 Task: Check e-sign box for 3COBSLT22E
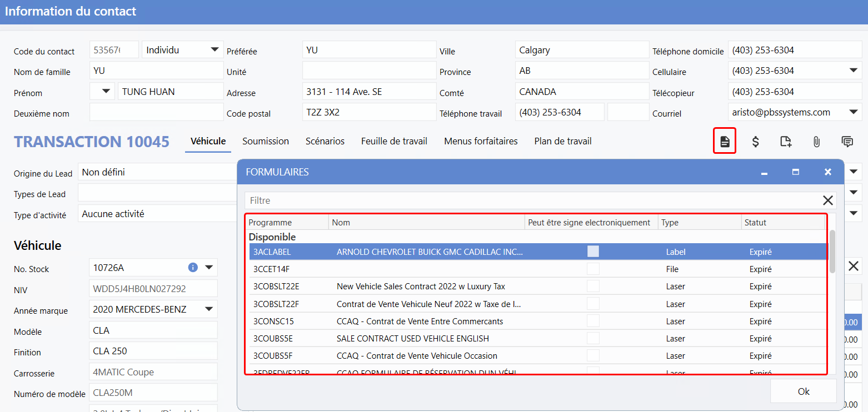[x=593, y=287]
